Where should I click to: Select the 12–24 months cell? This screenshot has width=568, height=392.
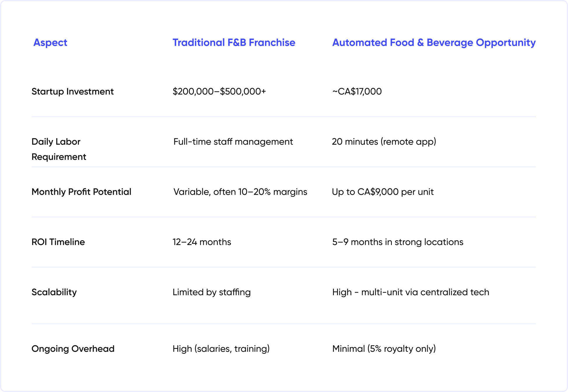[202, 242]
